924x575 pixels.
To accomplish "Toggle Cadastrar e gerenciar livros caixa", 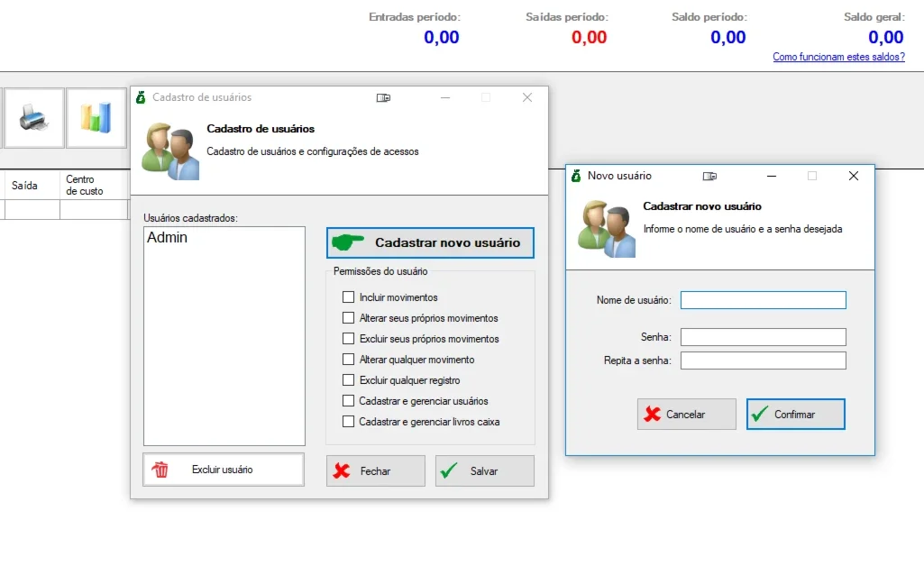I will [x=348, y=422].
